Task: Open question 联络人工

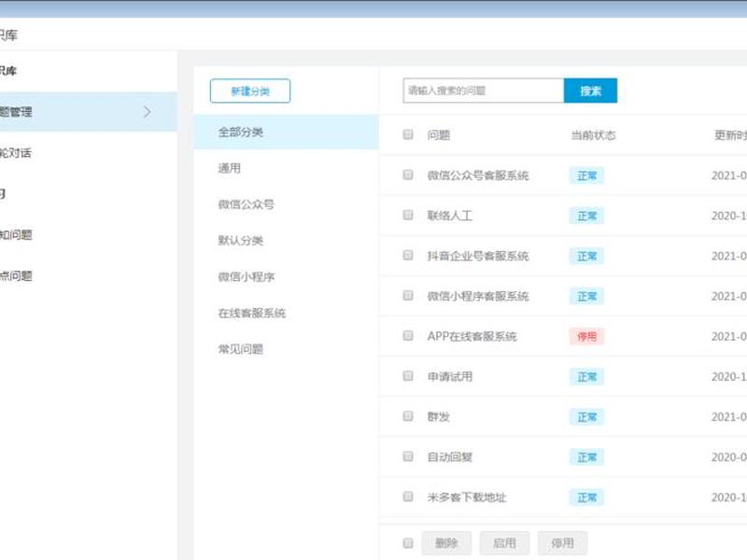Action: point(450,216)
